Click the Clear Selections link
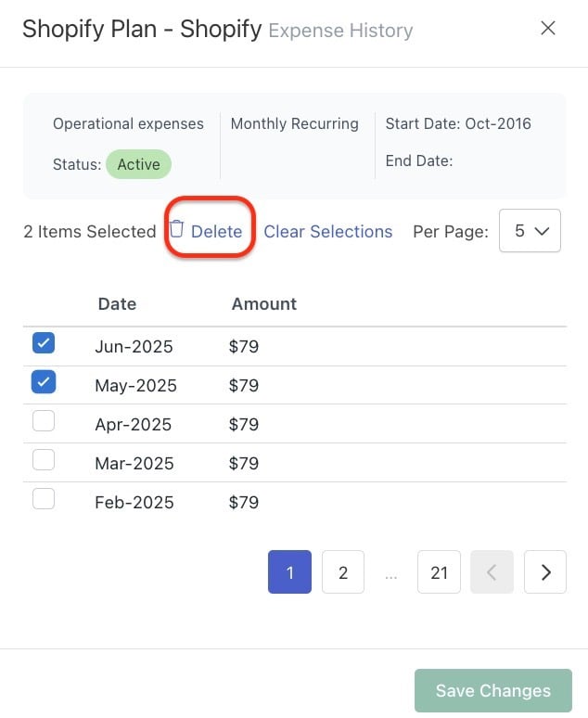 (328, 232)
